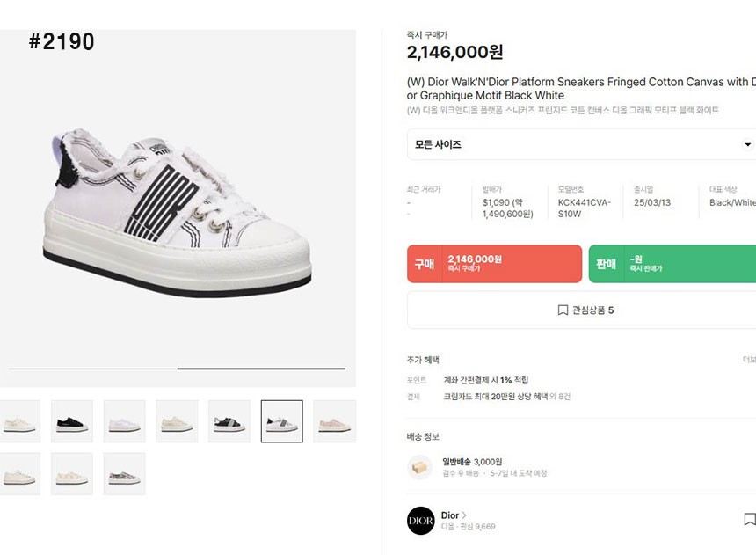
Task: Select the plain white sneaker thumbnail
Action: 124,421
